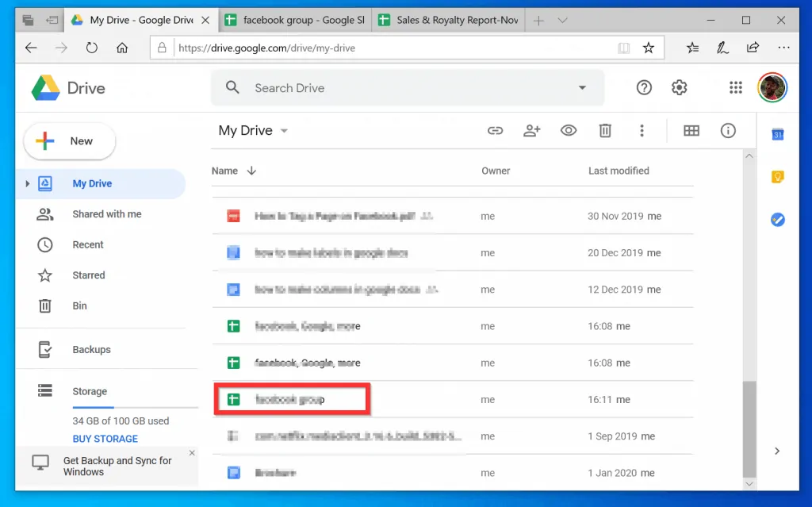Preview the file with eye icon
The height and width of the screenshot is (507, 812).
point(569,131)
